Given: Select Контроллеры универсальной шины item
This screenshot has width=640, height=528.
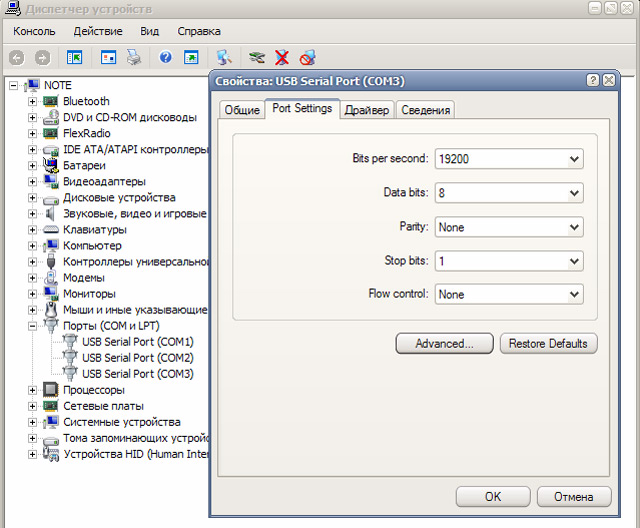Looking at the screenshot, I should click(x=136, y=262).
